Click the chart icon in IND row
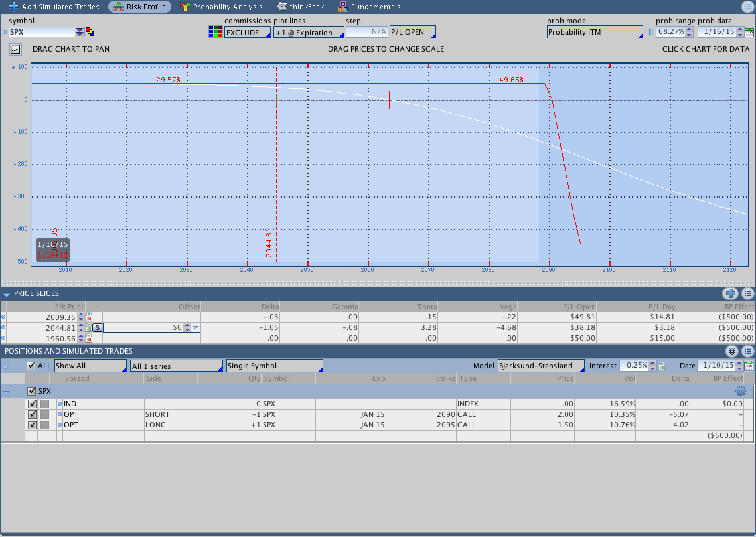The image size is (756, 537). coord(44,404)
